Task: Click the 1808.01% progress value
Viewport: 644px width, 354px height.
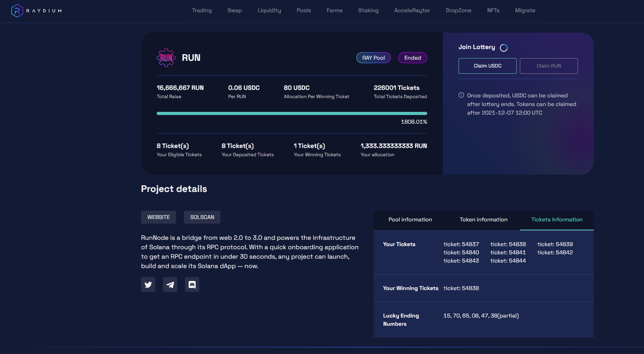Action: click(414, 122)
